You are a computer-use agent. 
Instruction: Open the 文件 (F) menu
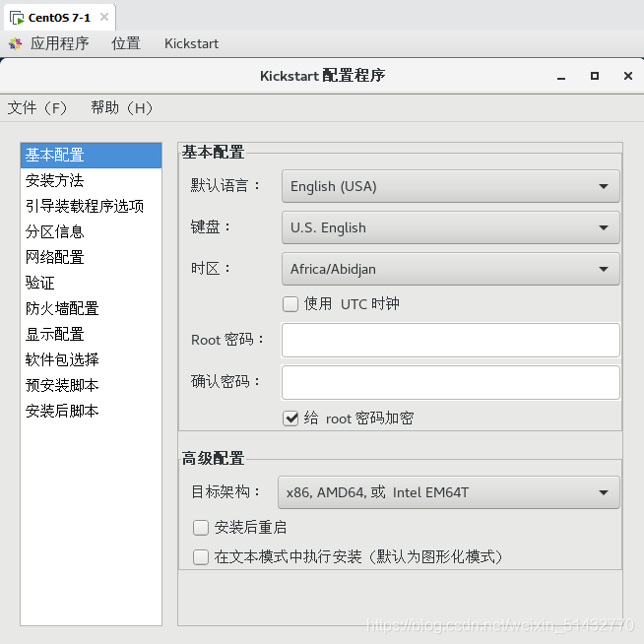(37, 108)
